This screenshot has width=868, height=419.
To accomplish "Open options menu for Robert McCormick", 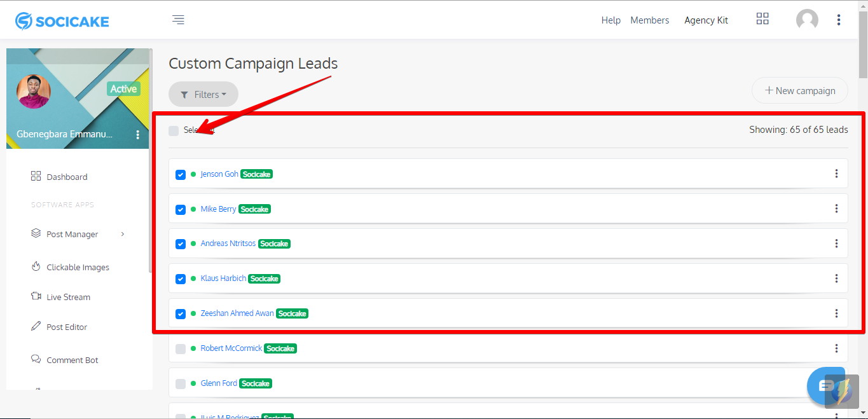I will [x=836, y=348].
